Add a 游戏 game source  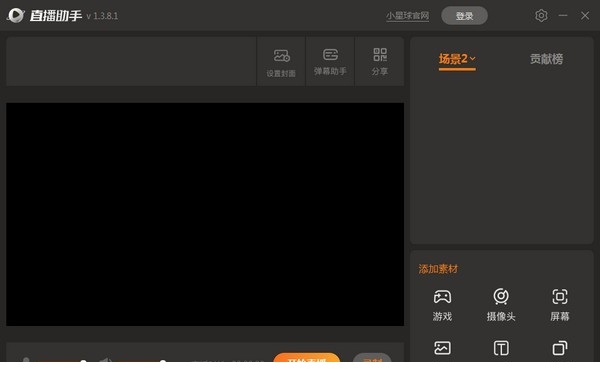[x=442, y=305]
